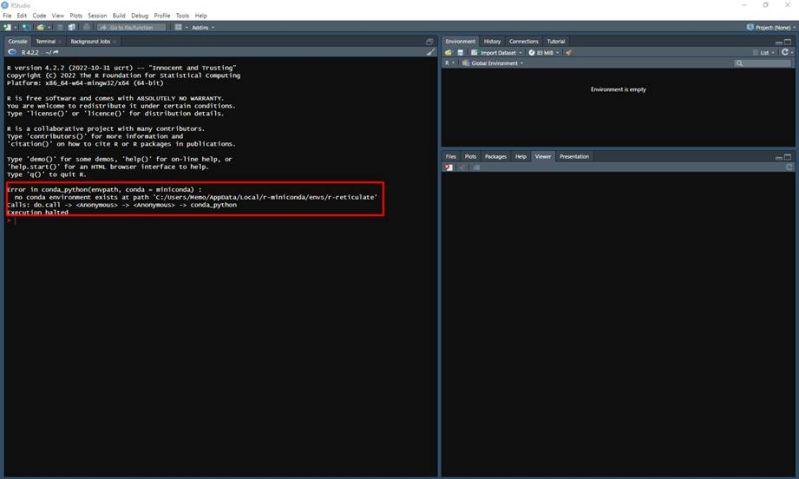Open the Edit menu

[22, 16]
